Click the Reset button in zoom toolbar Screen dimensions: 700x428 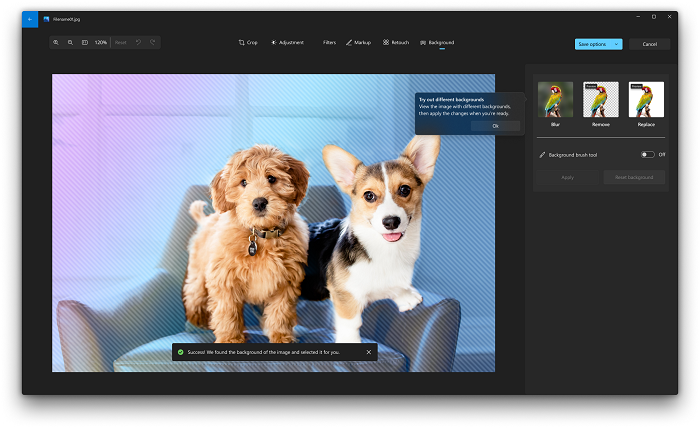click(121, 42)
